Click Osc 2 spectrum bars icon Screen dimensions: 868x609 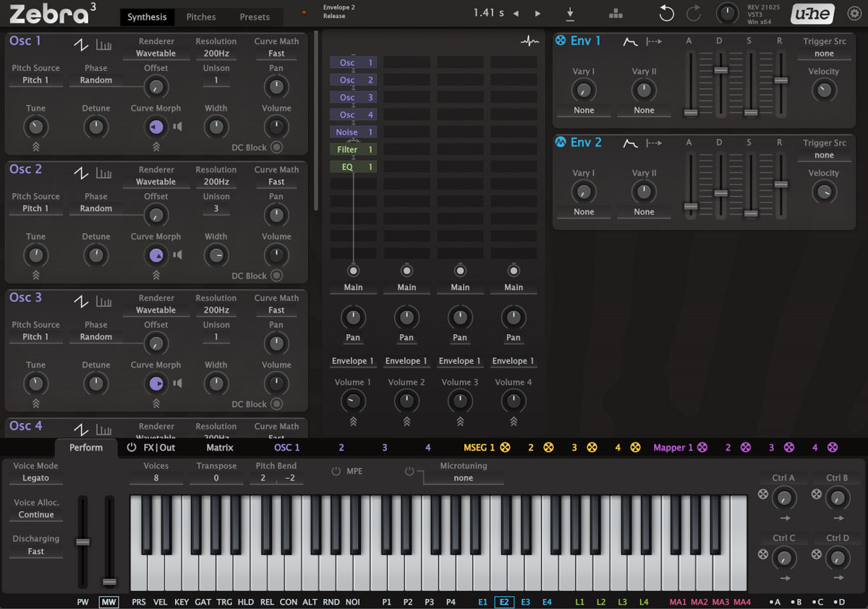click(104, 174)
